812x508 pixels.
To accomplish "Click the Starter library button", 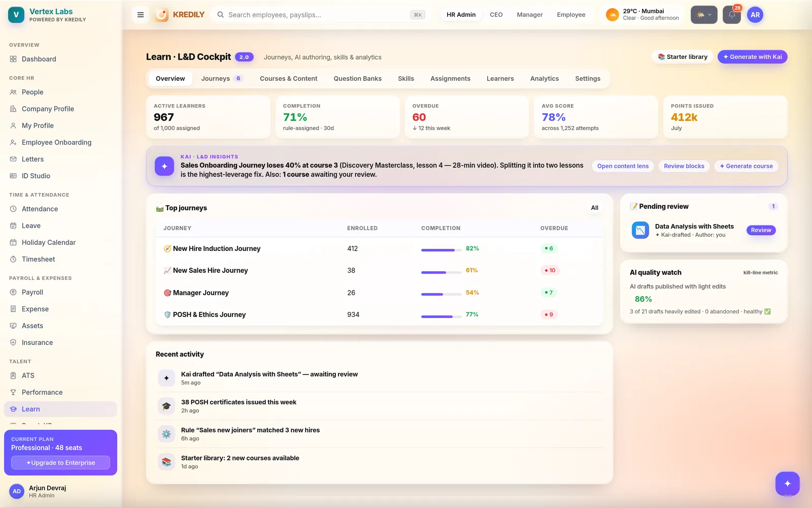I will tap(683, 57).
